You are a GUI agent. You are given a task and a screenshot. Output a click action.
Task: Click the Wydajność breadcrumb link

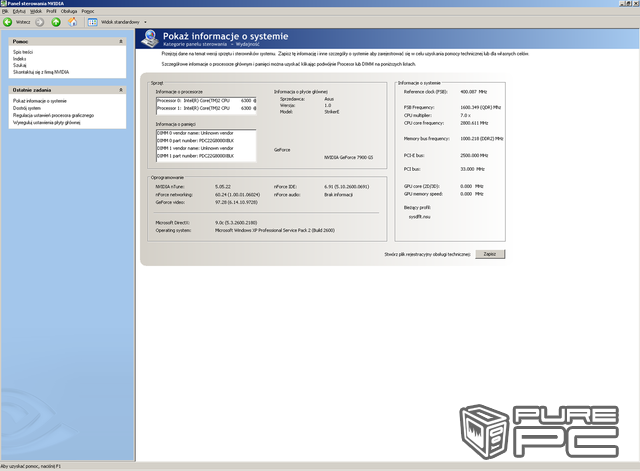247,44
